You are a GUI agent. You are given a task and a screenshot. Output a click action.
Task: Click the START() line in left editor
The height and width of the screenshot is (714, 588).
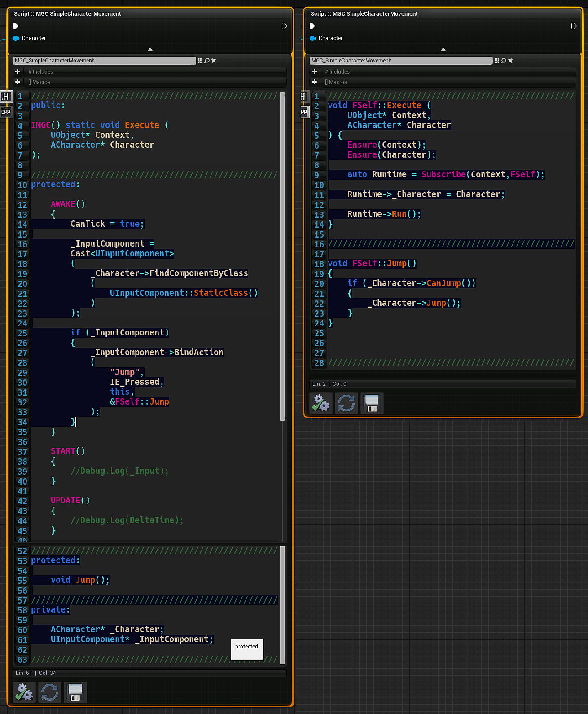point(68,451)
